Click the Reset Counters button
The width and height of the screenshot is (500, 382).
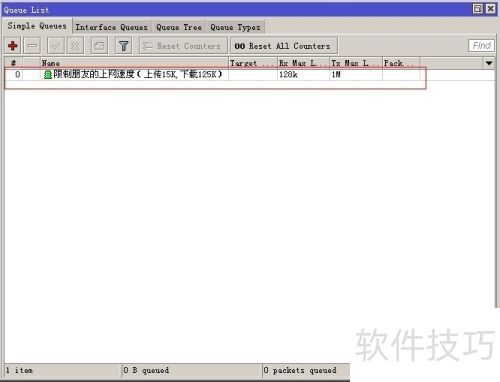coord(183,46)
